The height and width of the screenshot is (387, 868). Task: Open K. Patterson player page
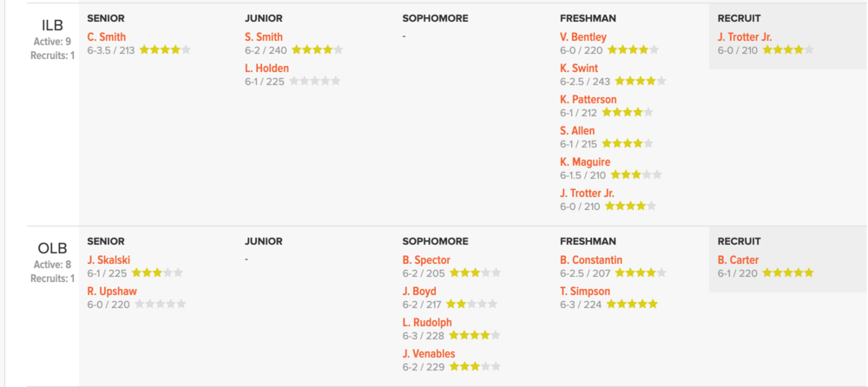click(x=588, y=100)
